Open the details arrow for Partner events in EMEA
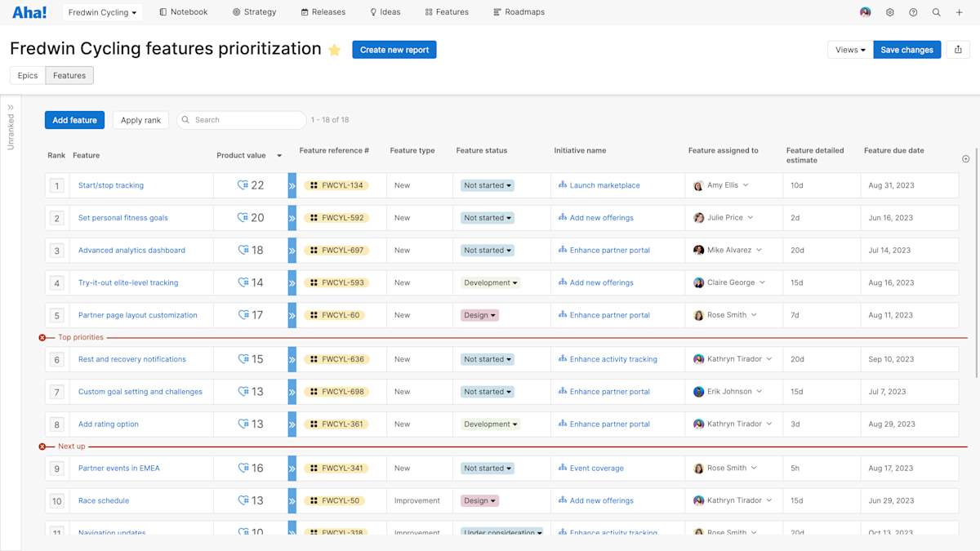 [292, 469]
